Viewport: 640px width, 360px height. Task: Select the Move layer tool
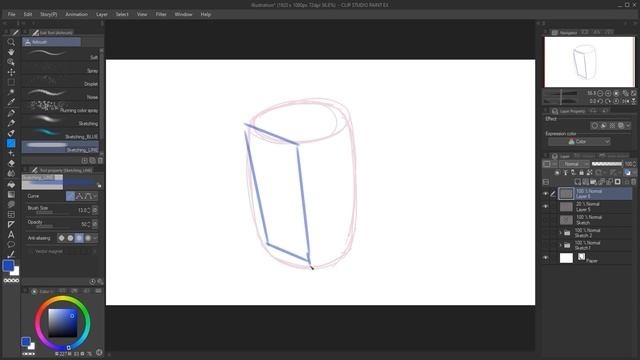click(x=11, y=72)
